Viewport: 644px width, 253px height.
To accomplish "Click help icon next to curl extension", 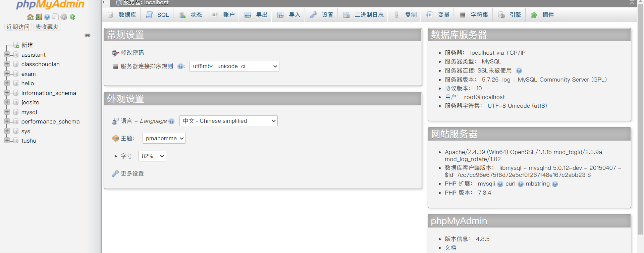I will point(521,184).
